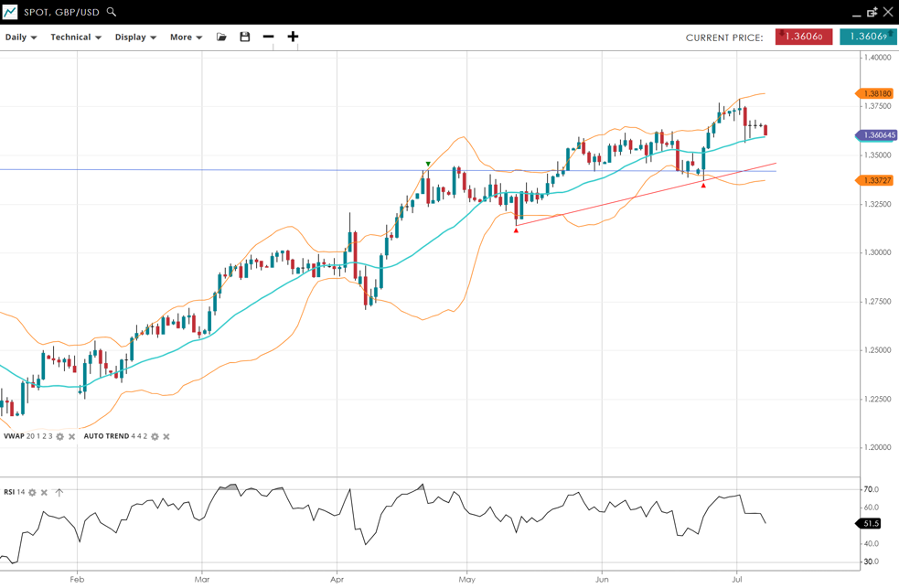The image size is (899, 588).
Task: Click the red sell price 1.36060 button
Action: [x=804, y=37]
